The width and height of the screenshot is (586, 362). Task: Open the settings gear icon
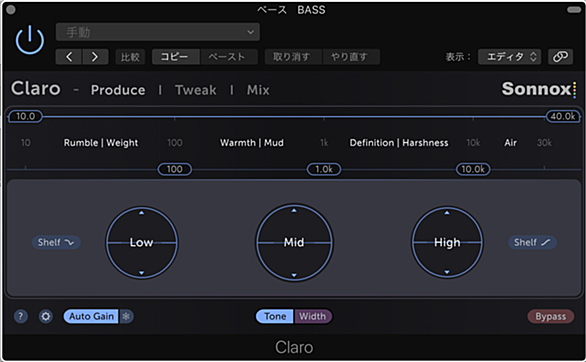coord(46,316)
